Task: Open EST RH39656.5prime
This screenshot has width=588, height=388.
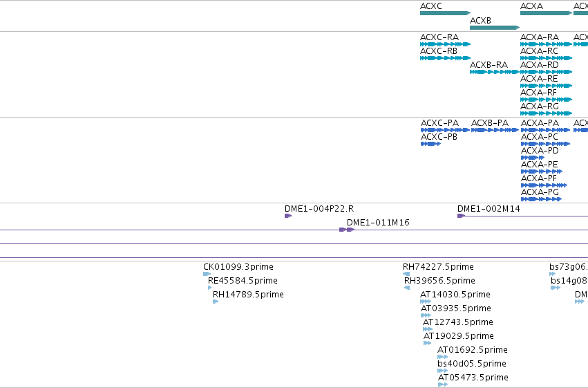Action: (x=407, y=288)
